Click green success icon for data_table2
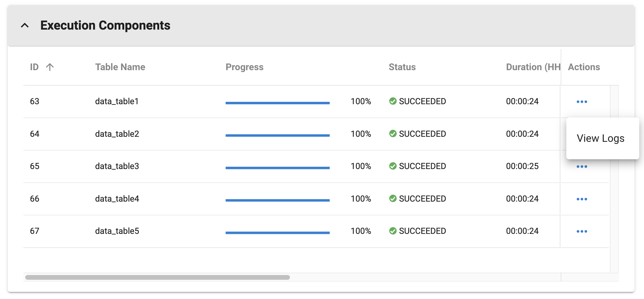 [393, 134]
